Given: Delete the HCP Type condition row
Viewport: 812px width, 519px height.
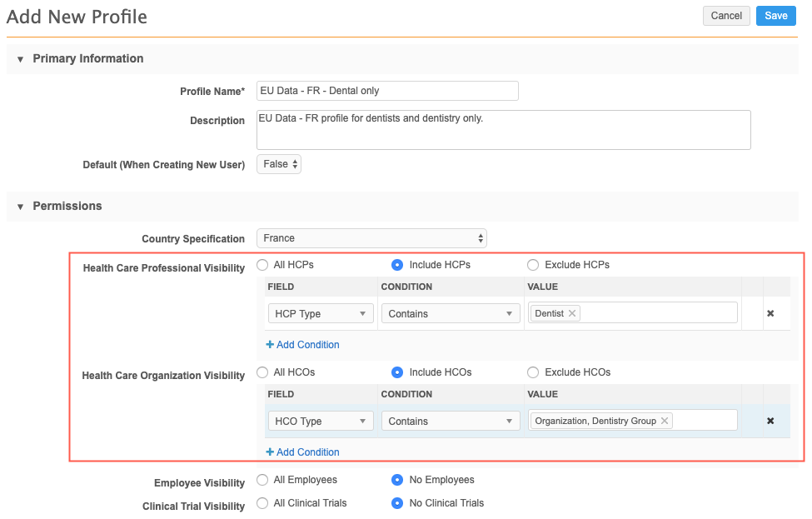Looking at the screenshot, I should click(x=770, y=314).
